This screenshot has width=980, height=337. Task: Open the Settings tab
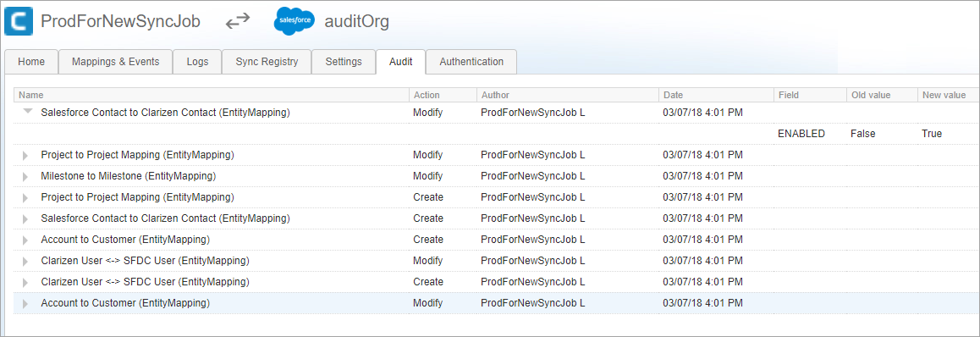pos(344,62)
